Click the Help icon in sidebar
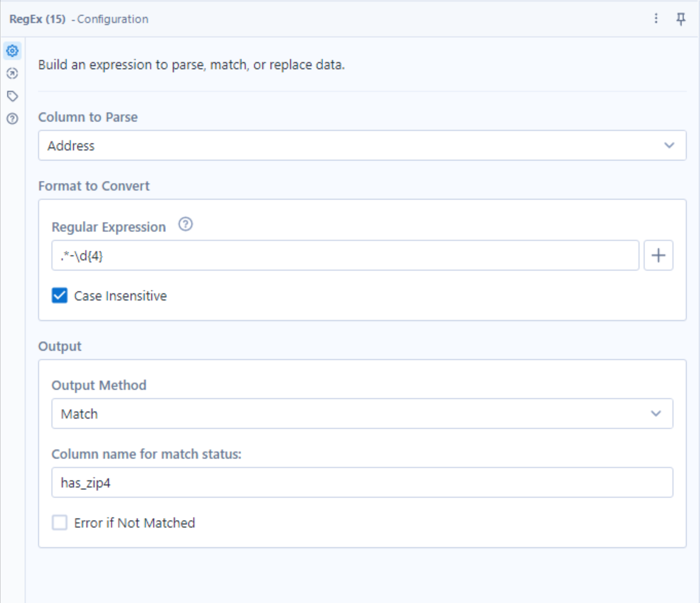 click(x=12, y=119)
